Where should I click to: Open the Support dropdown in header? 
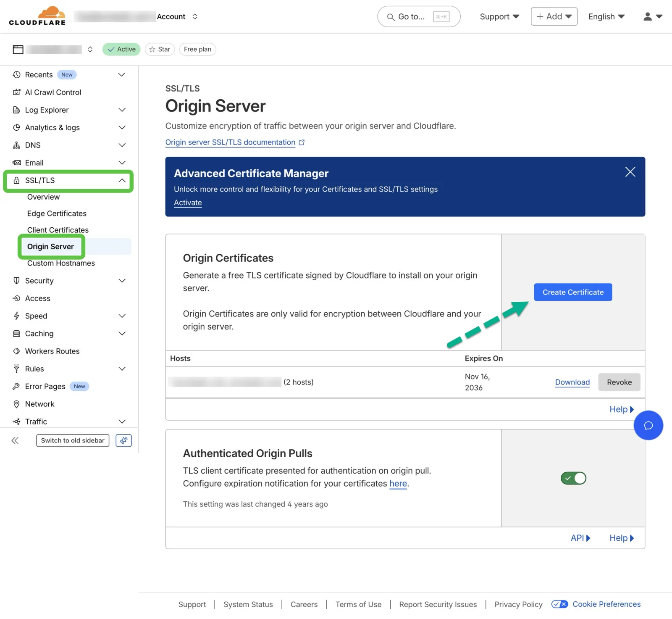(499, 16)
